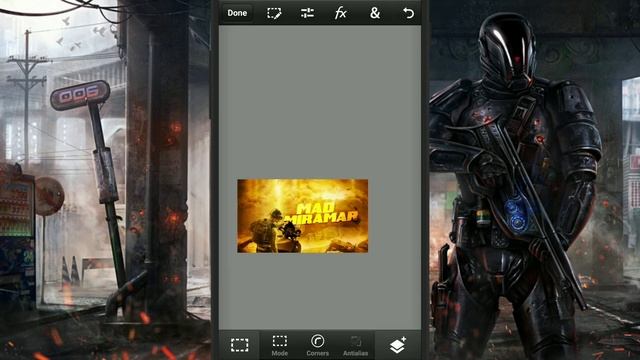Select the rectangular marquee tool
Viewport: 640px width, 360px height.
click(240, 345)
